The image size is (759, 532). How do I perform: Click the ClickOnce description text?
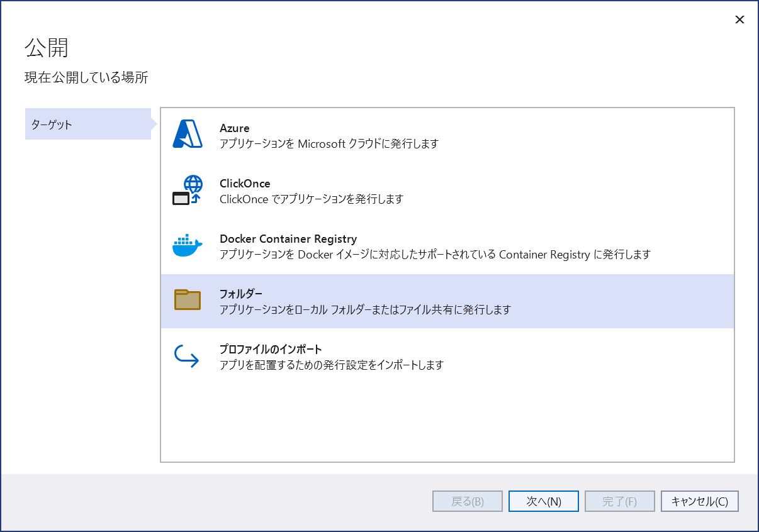311,199
